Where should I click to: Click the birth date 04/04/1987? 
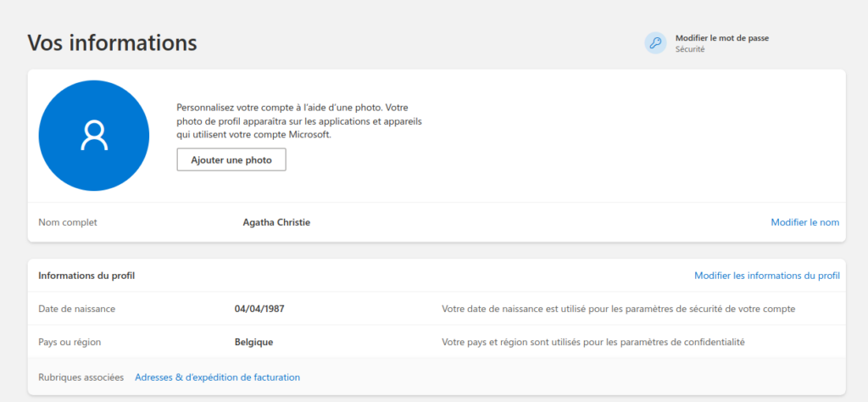click(259, 309)
